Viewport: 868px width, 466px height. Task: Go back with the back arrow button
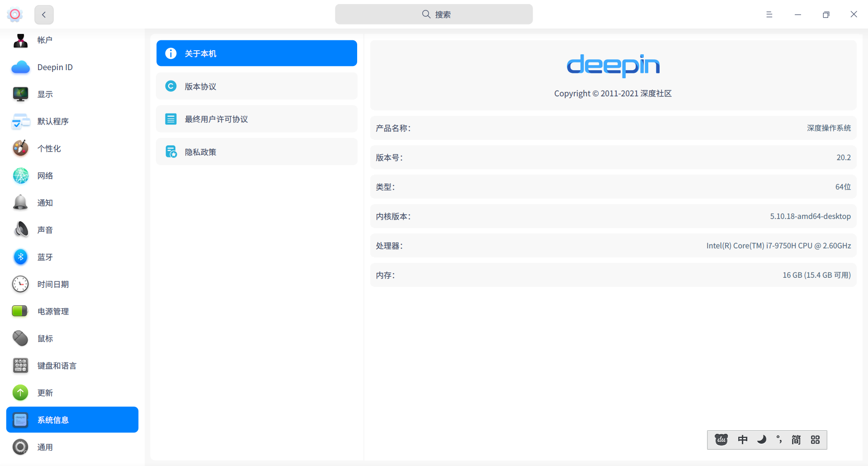pos(44,14)
